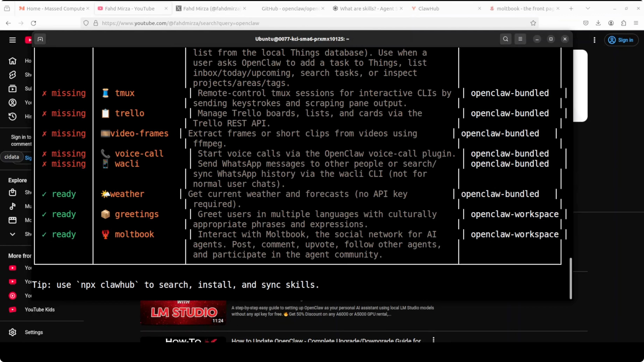Switch to the GitHub openclaw tab

(289, 8)
